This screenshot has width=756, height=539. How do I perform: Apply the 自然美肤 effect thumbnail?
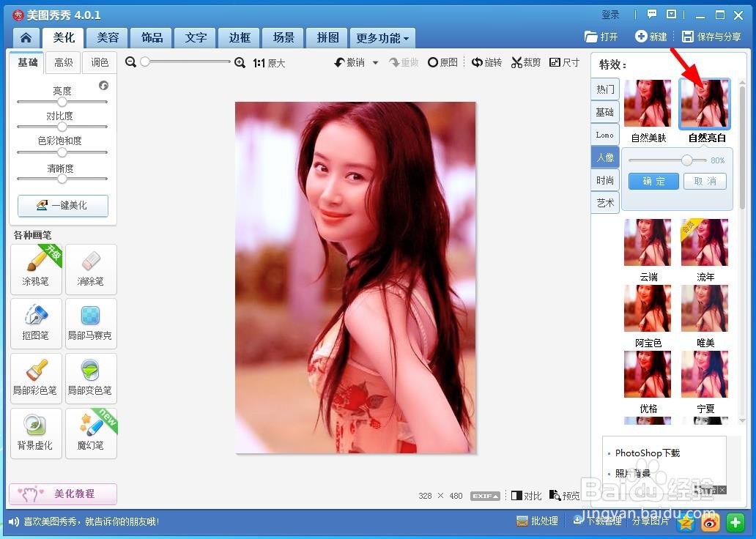tap(648, 104)
